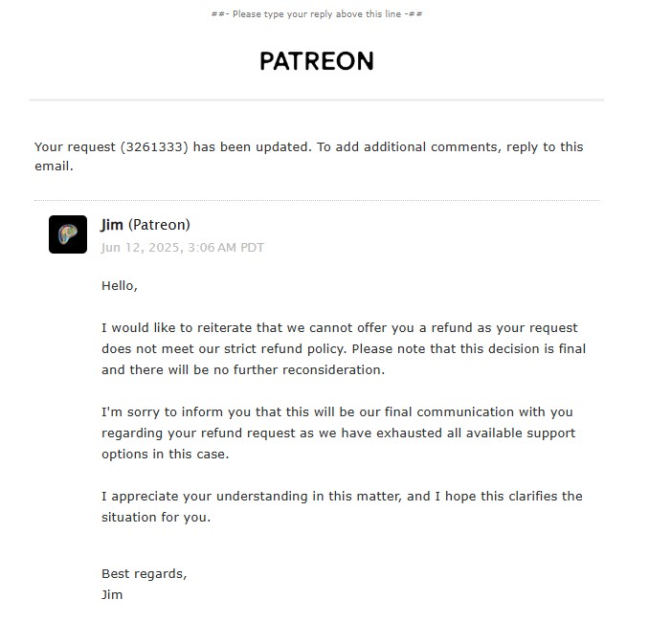Screen dimensions: 649x644
Task: Click the 'Please type your reply above' line
Action: pos(317,14)
